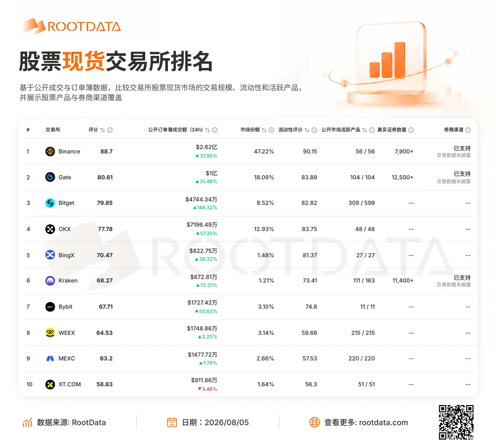
Task: Click the info icon next to 公开市场活跃产品
Action: (x=372, y=130)
